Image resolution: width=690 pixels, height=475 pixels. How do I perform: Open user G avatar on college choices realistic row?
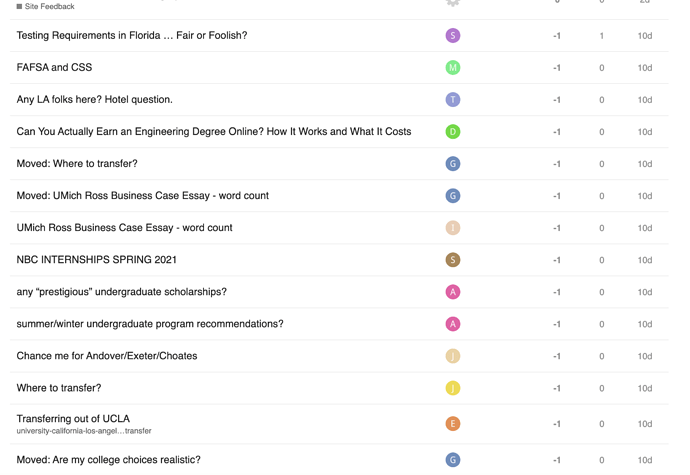click(x=453, y=460)
